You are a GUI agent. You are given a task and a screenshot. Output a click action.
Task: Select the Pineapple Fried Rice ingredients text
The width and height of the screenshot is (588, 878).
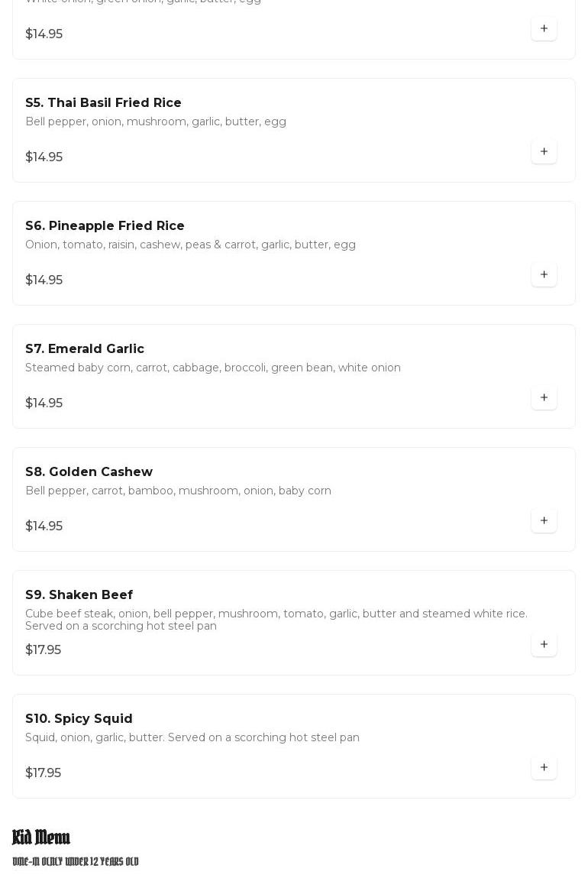(190, 245)
